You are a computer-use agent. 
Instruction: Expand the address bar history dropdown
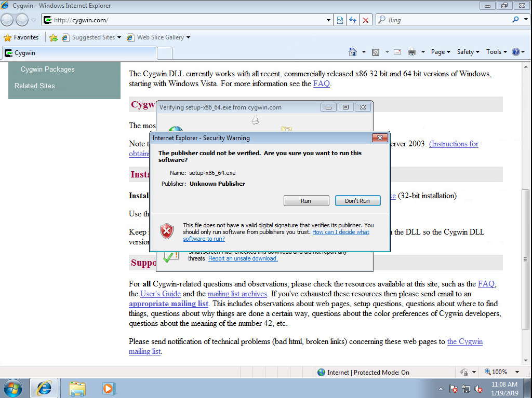(328, 20)
